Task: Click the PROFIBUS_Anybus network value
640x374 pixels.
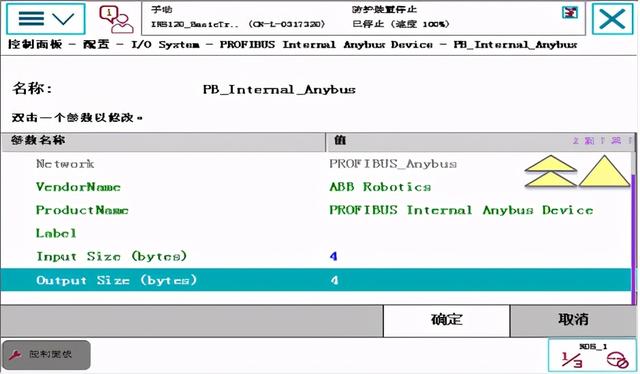Action: coord(393,164)
